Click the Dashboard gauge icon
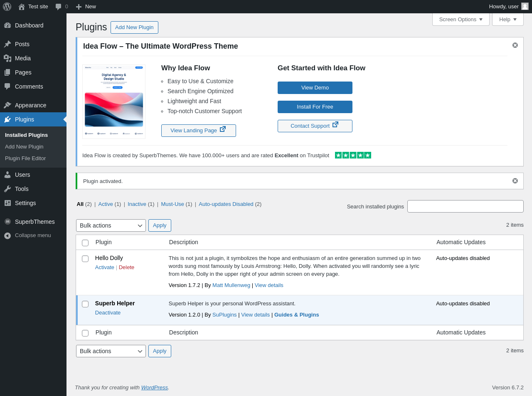 (x=7, y=25)
